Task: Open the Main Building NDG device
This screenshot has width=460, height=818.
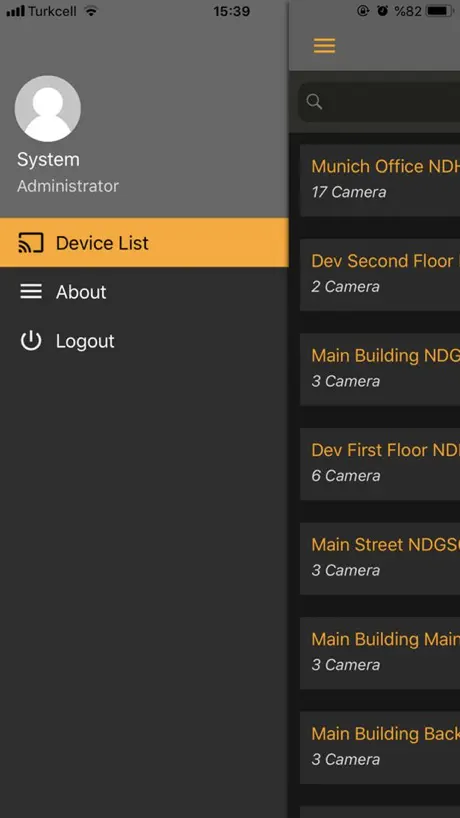Action: [380, 369]
